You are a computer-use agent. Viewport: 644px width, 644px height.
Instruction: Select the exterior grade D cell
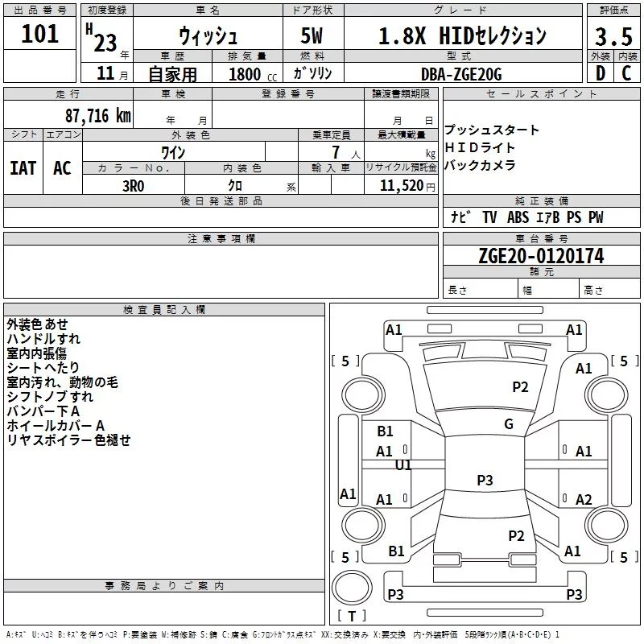pyautogui.click(x=601, y=73)
